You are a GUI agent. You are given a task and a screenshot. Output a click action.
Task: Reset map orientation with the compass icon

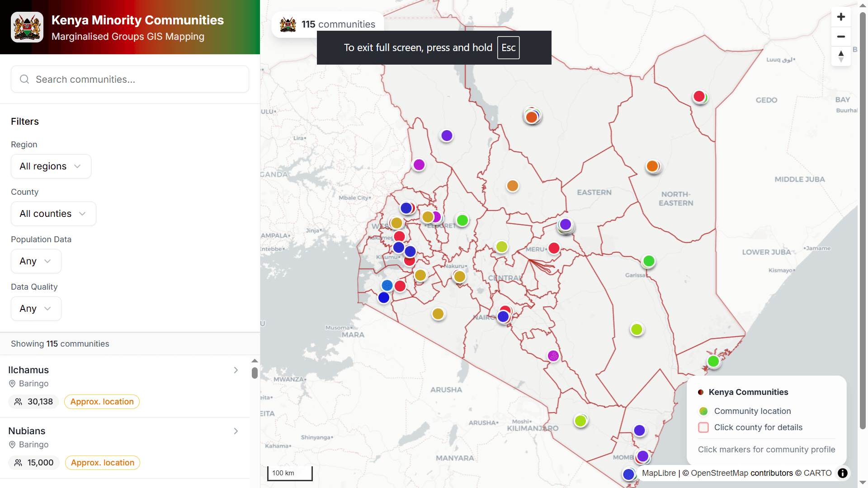[x=841, y=56]
